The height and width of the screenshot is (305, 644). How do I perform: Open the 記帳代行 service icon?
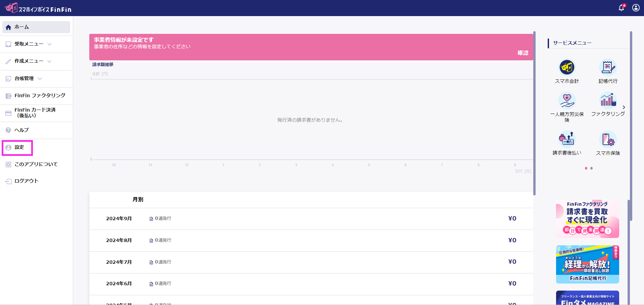(608, 67)
